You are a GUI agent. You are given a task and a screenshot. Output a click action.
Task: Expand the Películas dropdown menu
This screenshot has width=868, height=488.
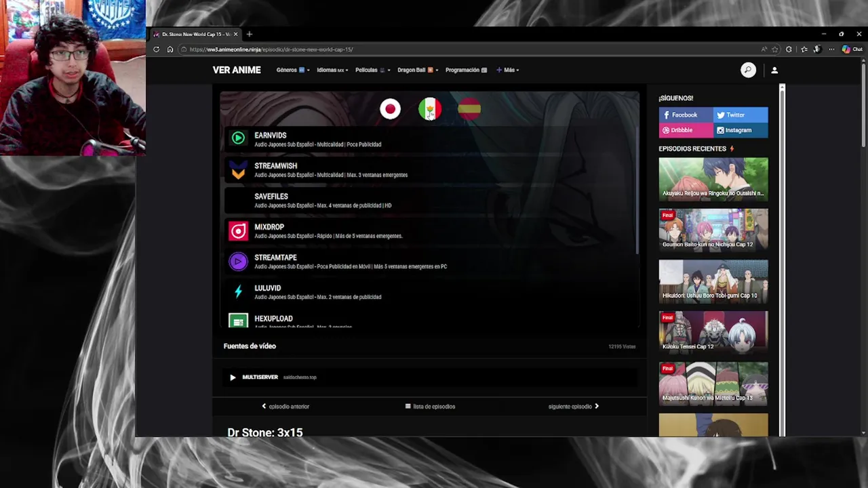click(372, 70)
